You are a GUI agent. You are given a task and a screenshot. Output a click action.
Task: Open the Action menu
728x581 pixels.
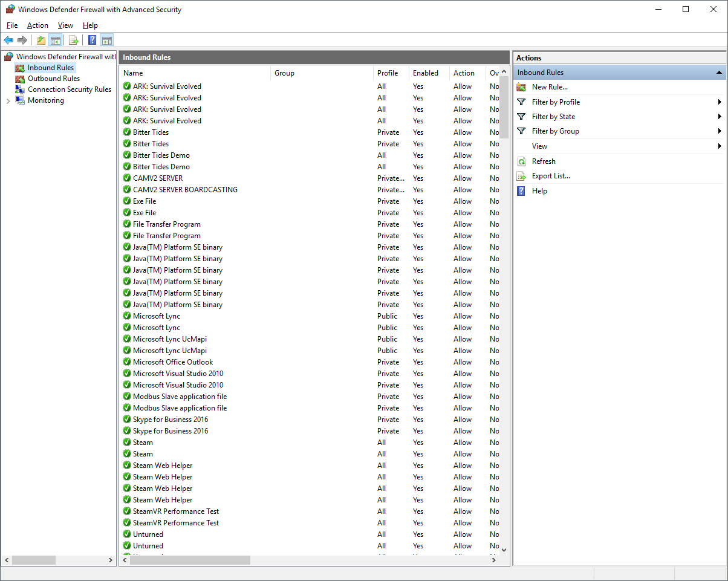(x=37, y=25)
